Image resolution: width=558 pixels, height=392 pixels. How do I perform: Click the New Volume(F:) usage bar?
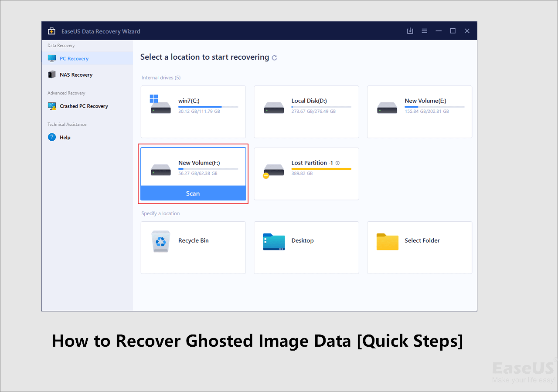[x=208, y=169]
